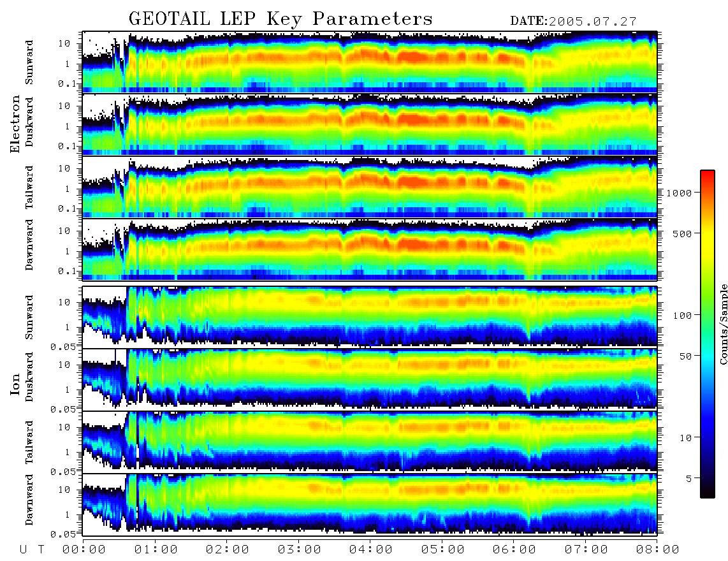Click the "5" colorbar tick label
728x561 pixels.
click(x=689, y=478)
